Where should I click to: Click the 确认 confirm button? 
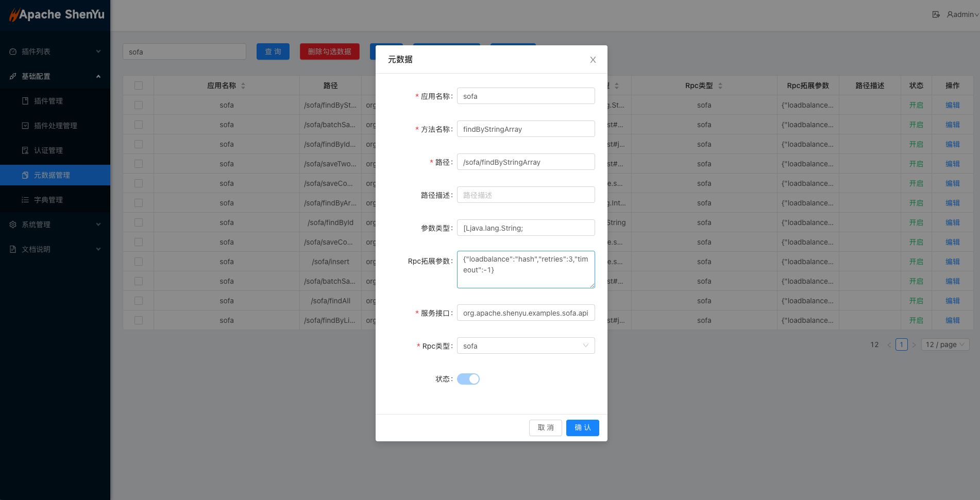pyautogui.click(x=582, y=428)
